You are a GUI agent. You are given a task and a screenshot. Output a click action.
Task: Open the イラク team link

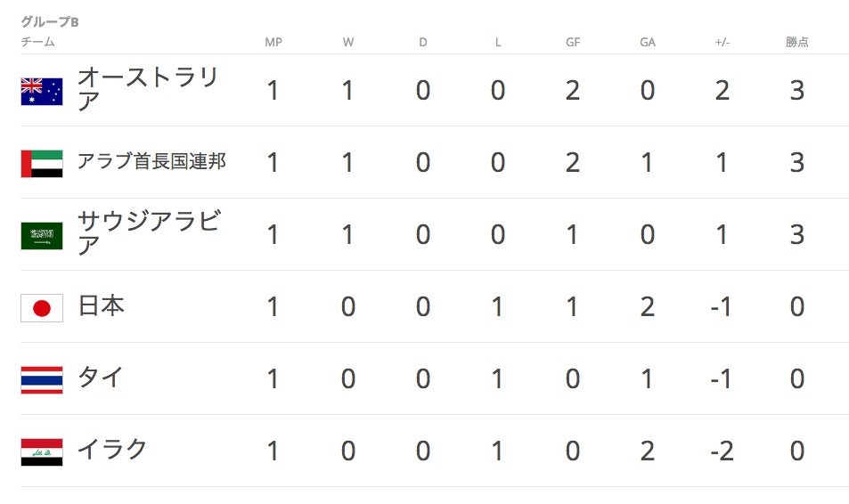(x=112, y=450)
